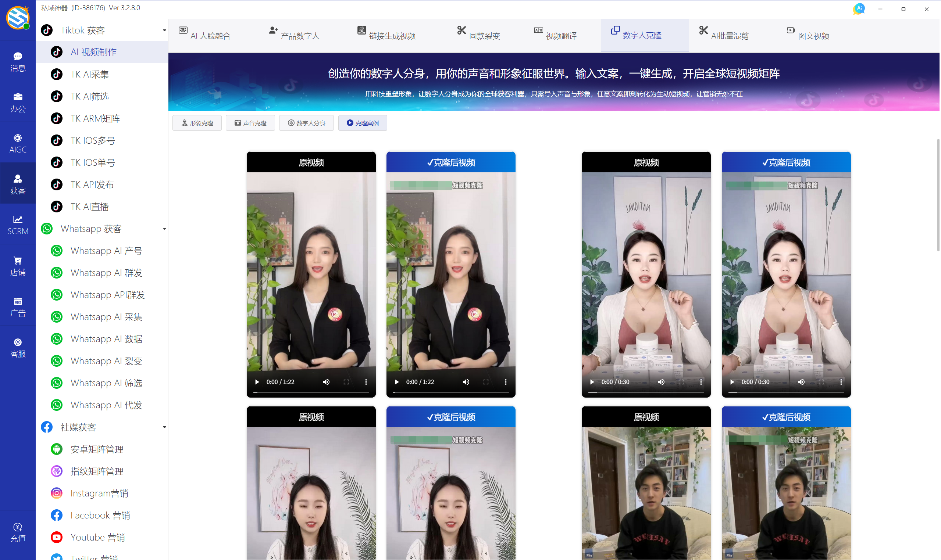Play the first cloned video
The height and width of the screenshot is (560, 941).
[397, 382]
